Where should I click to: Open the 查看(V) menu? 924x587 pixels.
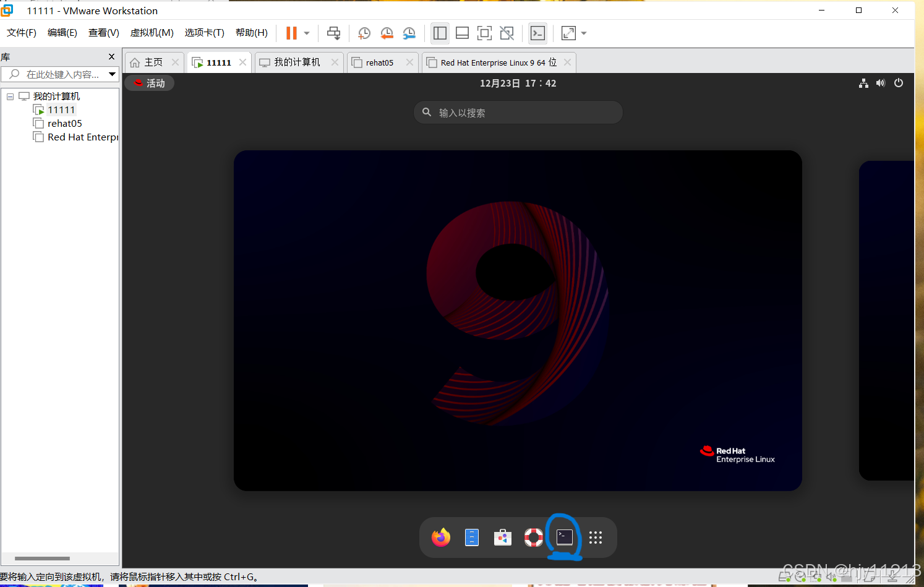click(104, 33)
